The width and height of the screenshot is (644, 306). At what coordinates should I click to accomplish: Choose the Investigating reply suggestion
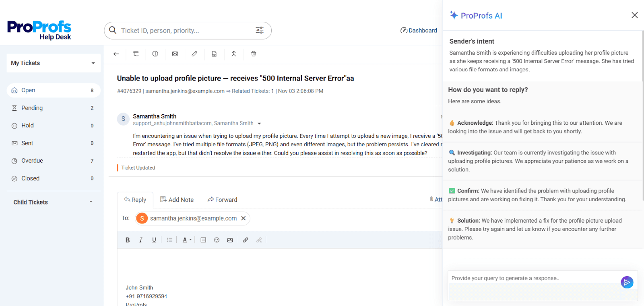coord(542,161)
